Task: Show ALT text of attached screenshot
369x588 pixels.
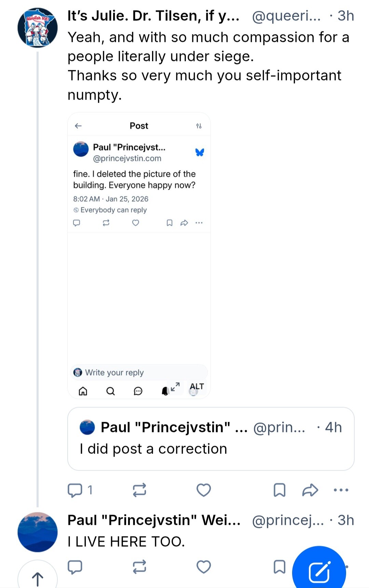Action: [197, 386]
